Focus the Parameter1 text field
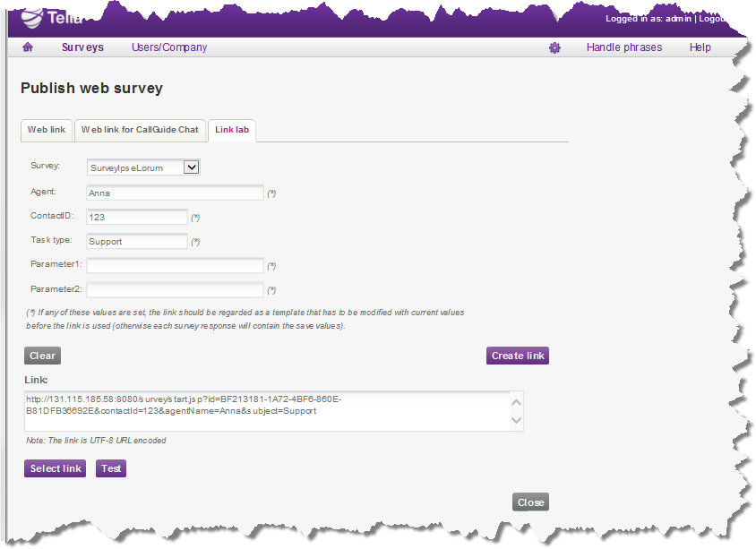 pyautogui.click(x=175, y=265)
